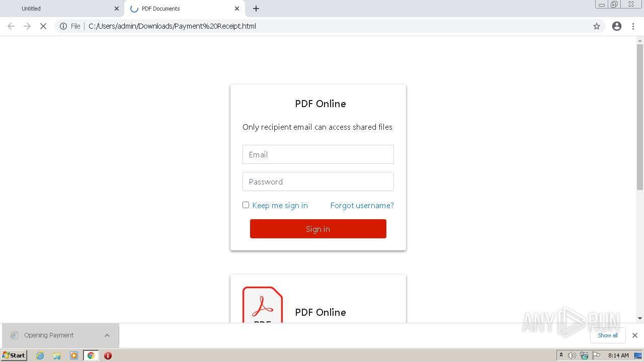Switch to the Untitled tab
The width and height of the screenshot is (644, 362).
pyautogui.click(x=62, y=9)
